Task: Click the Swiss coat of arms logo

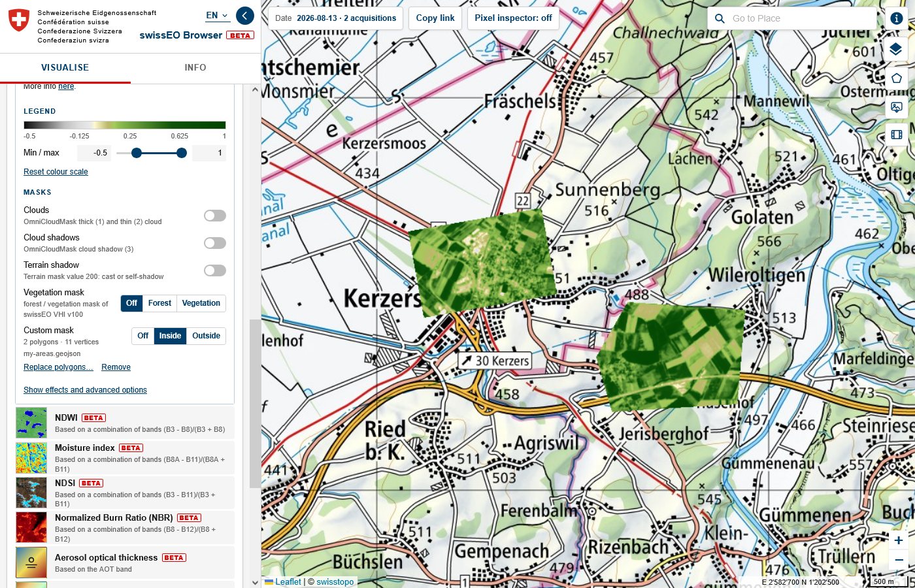Action: point(19,21)
